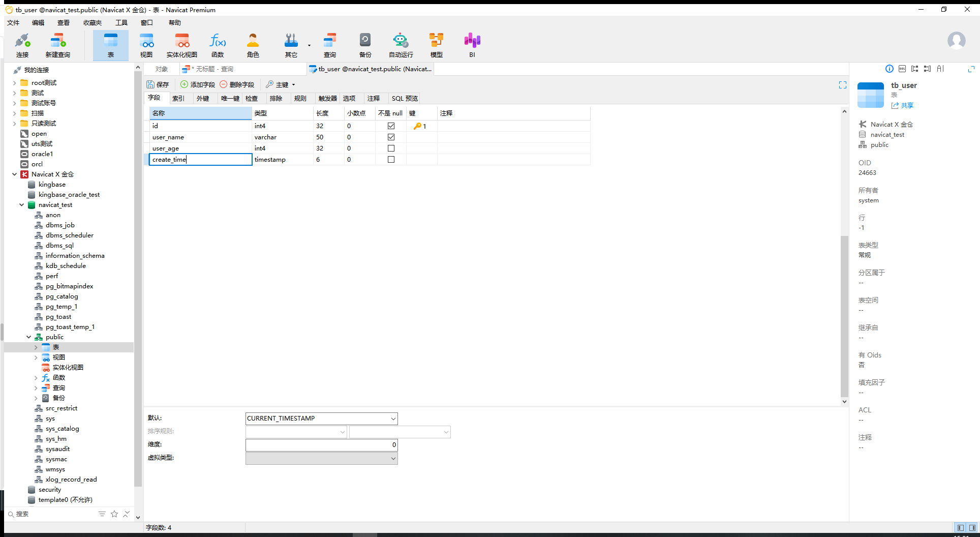Open the 函数 function toolbar icon

point(218,45)
